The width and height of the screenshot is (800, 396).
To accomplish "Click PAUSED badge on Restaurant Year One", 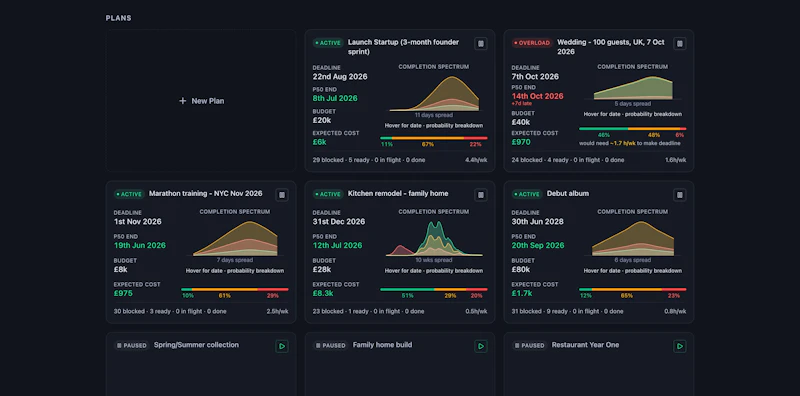I will click(x=530, y=345).
